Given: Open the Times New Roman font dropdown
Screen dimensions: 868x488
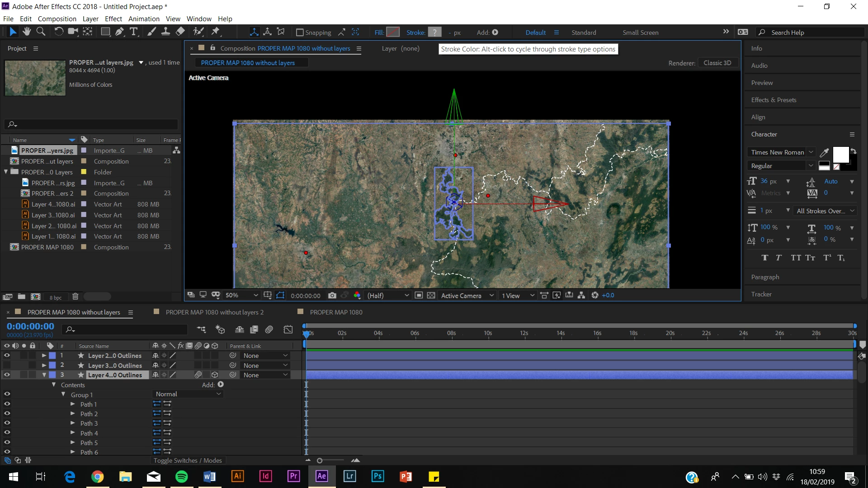Looking at the screenshot, I should pyautogui.click(x=781, y=152).
